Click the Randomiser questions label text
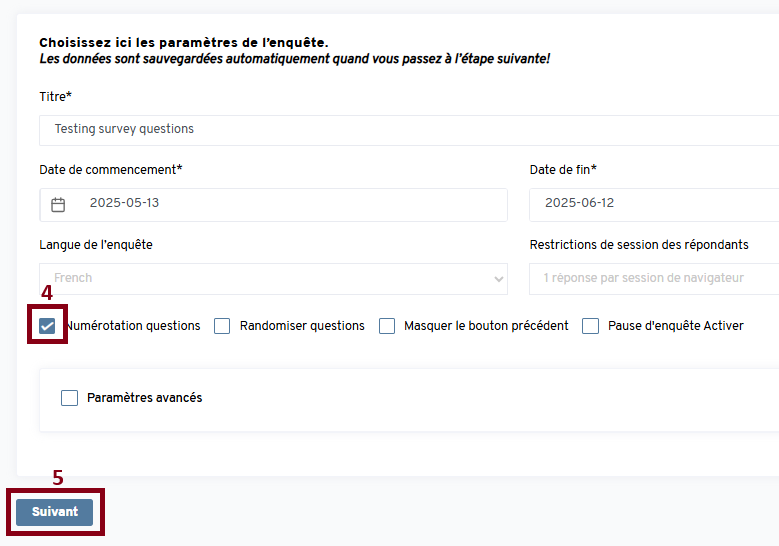Viewport: 779px width, 546px height. point(302,326)
